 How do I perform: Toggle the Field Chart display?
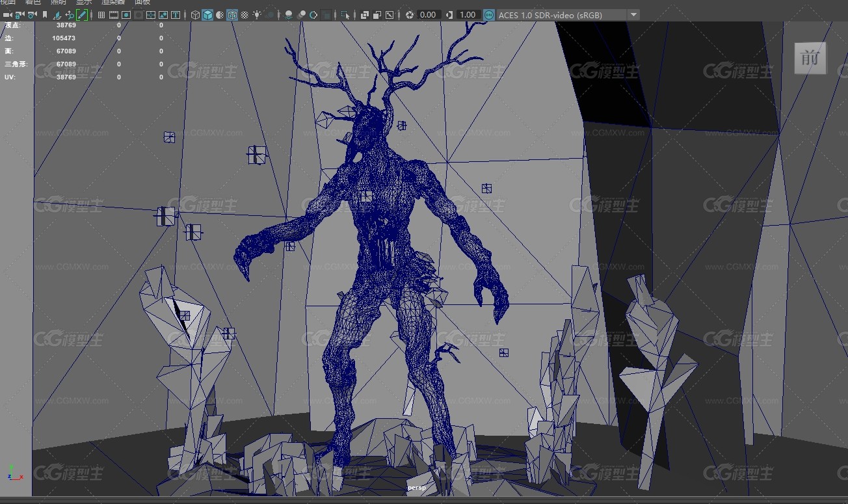point(151,15)
